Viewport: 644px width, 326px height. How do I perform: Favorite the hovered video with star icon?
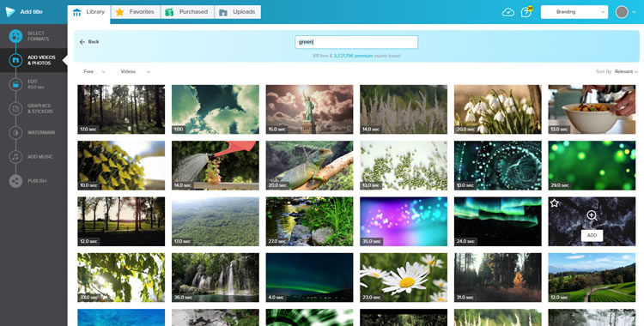tap(555, 202)
